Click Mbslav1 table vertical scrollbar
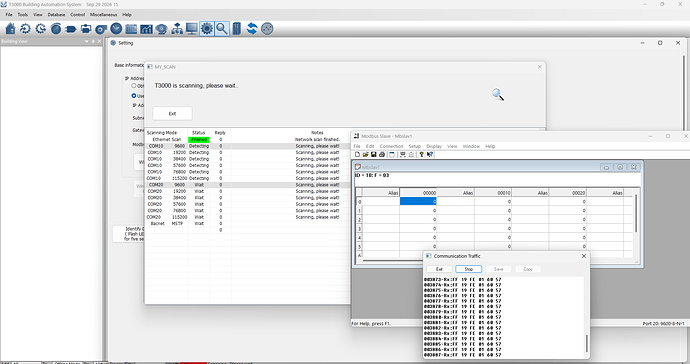Image resolution: width=690 pixels, height=364 pixels. pos(636,213)
